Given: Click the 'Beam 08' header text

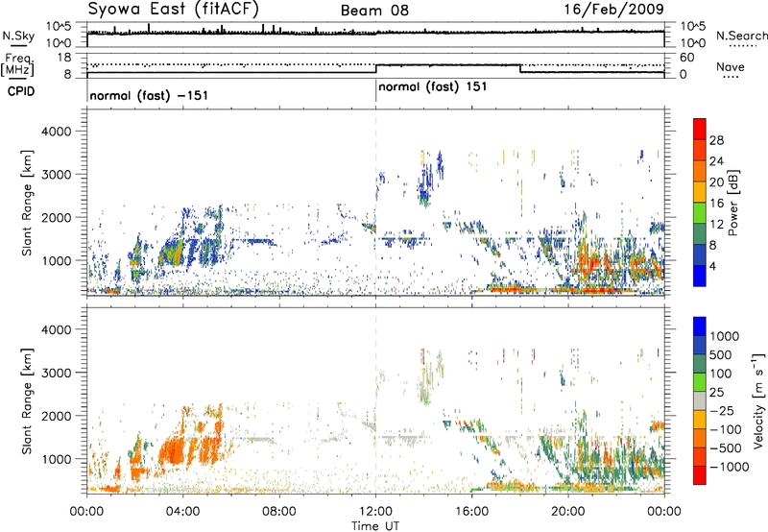Looking at the screenshot, I should point(374,11).
